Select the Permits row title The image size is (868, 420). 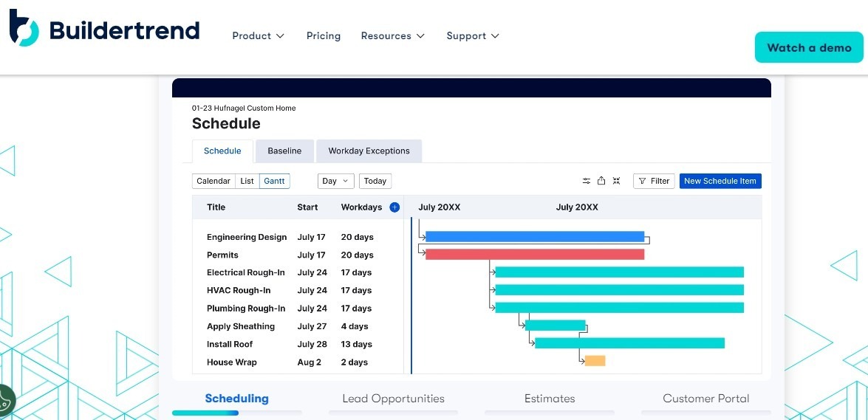point(222,255)
